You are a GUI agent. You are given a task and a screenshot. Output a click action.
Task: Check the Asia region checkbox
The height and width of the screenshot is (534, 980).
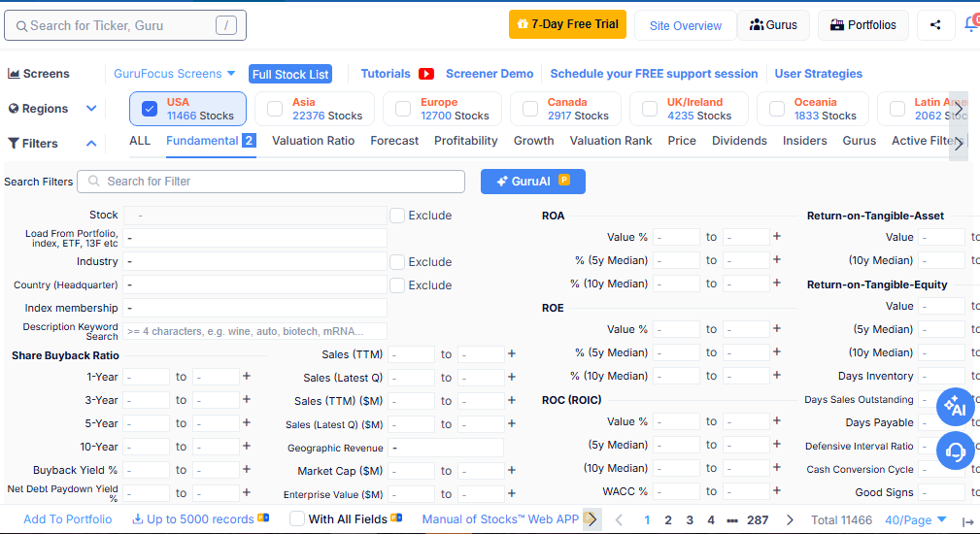coord(275,109)
